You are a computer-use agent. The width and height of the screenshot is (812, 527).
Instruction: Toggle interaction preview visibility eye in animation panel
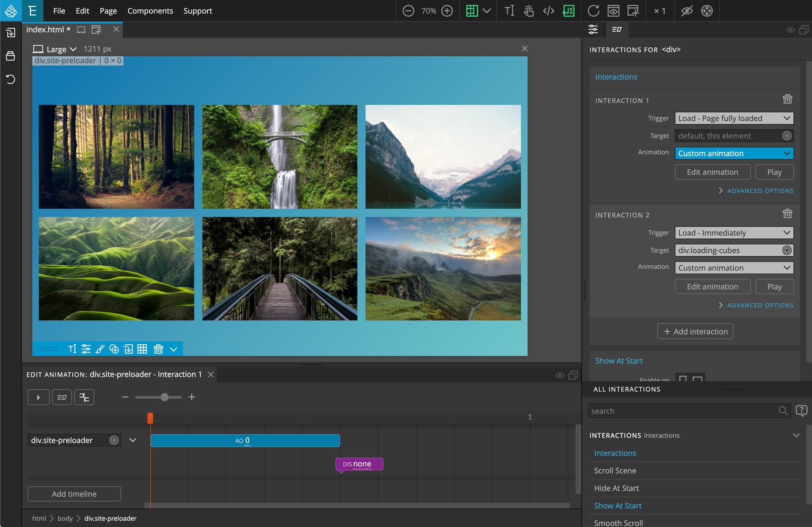[559, 375]
